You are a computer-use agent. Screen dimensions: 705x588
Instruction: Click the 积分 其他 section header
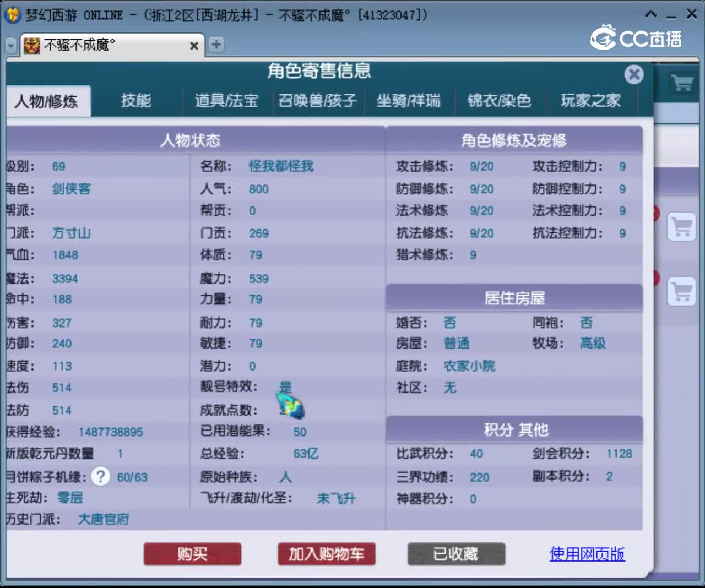pyautogui.click(x=514, y=429)
